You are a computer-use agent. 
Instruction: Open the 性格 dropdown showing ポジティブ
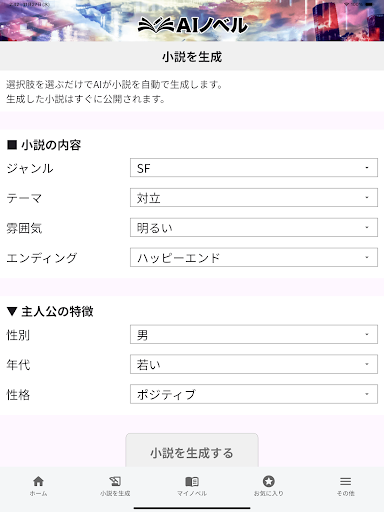pyautogui.click(x=254, y=394)
